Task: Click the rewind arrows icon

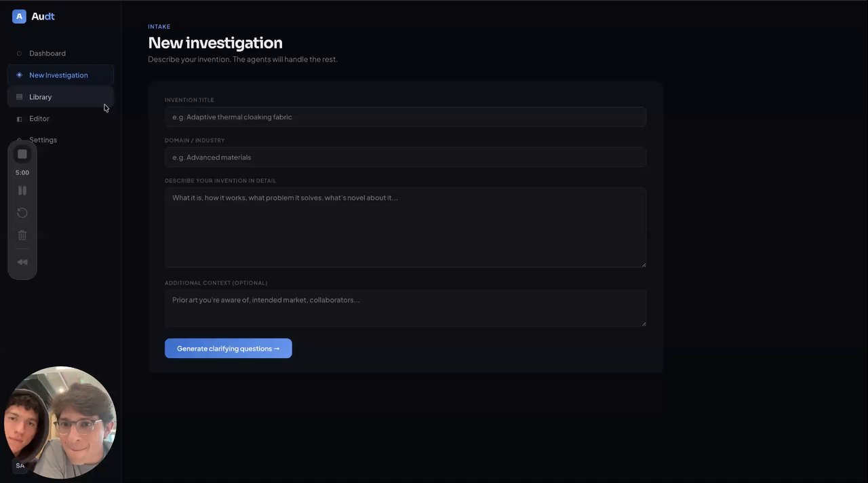Action: (22, 262)
